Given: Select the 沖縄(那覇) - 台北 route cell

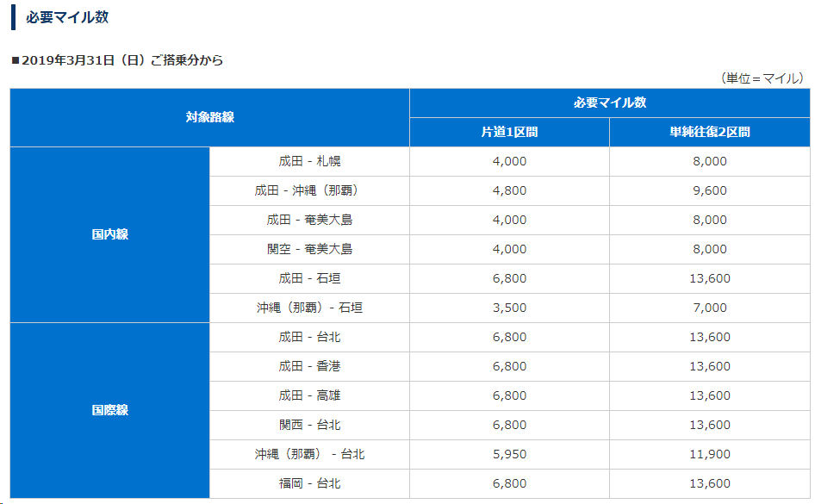Looking at the screenshot, I should click(310, 455).
